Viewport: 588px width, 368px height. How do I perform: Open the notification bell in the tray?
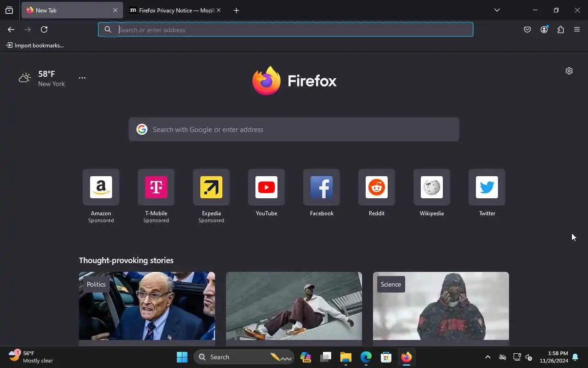tap(575, 357)
